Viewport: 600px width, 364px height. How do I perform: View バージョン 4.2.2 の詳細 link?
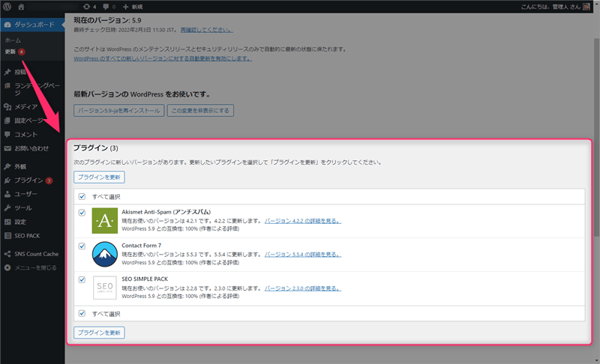click(x=303, y=221)
